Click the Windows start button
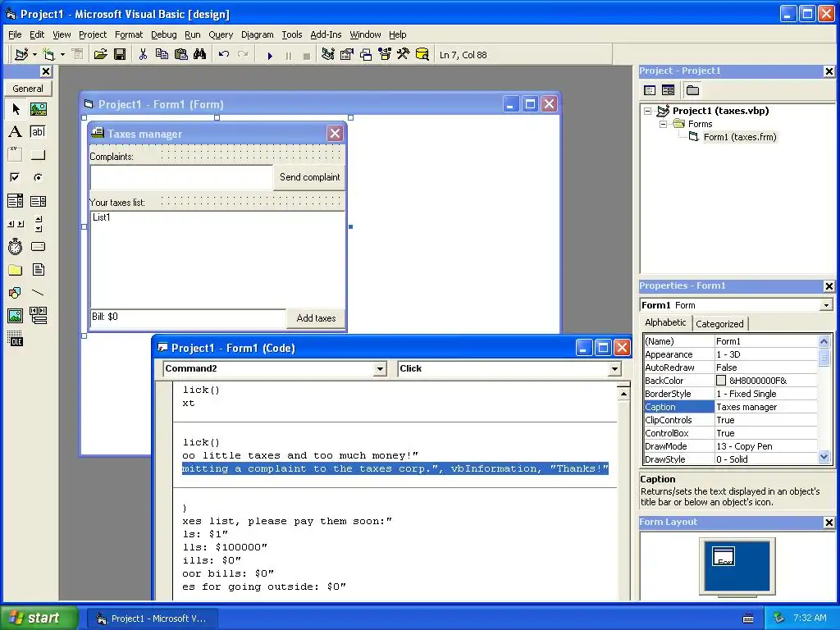Image resolution: width=840 pixels, height=630 pixels. [x=39, y=618]
